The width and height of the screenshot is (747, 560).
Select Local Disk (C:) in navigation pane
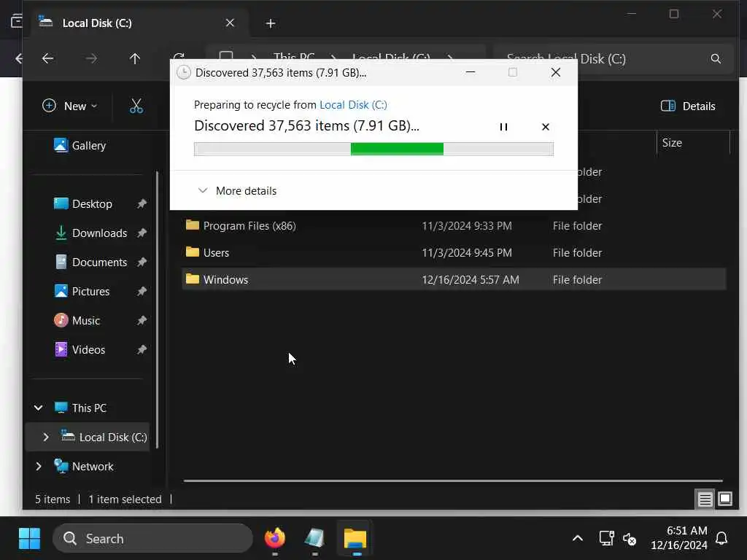click(104, 437)
